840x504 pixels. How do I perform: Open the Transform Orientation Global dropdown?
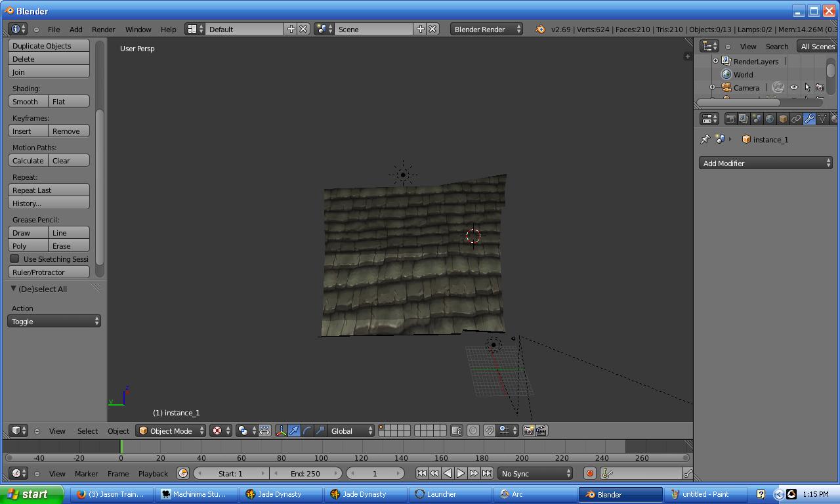click(350, 430)
